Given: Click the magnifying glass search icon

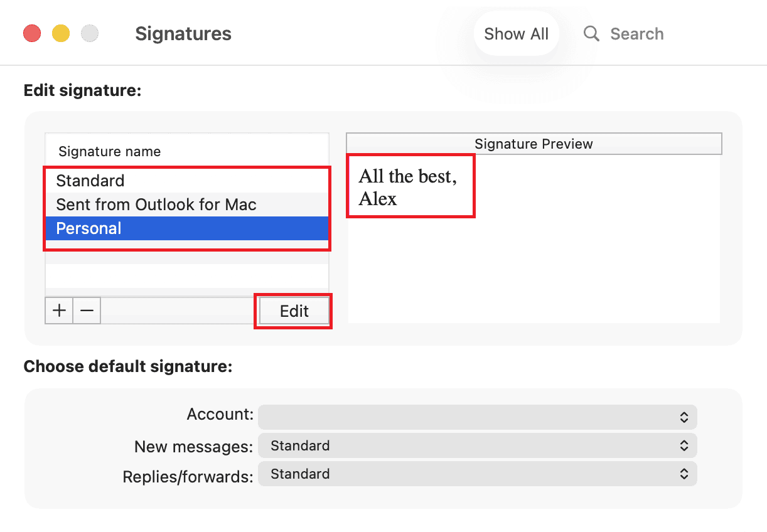Looking at the screenshot, I should [591, 33].
